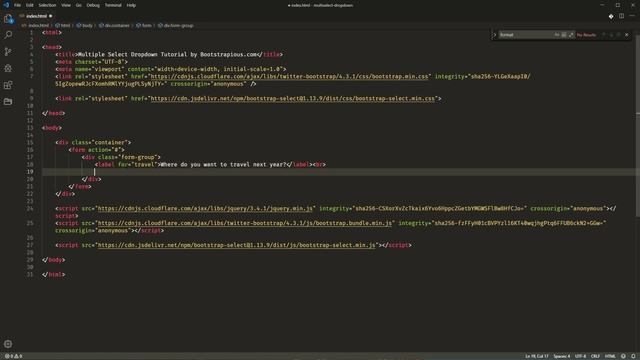Close the Find widget

tap(627, 35)
